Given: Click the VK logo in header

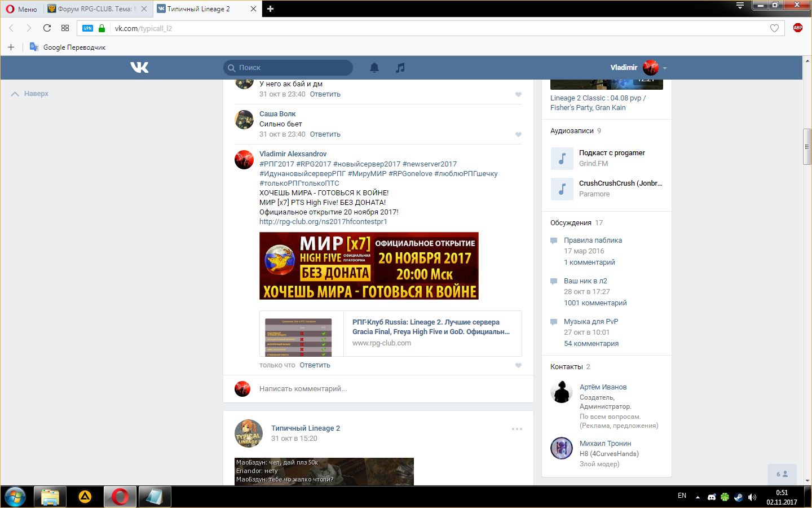Looking at the screenshot, I should [x=139, y=68].
